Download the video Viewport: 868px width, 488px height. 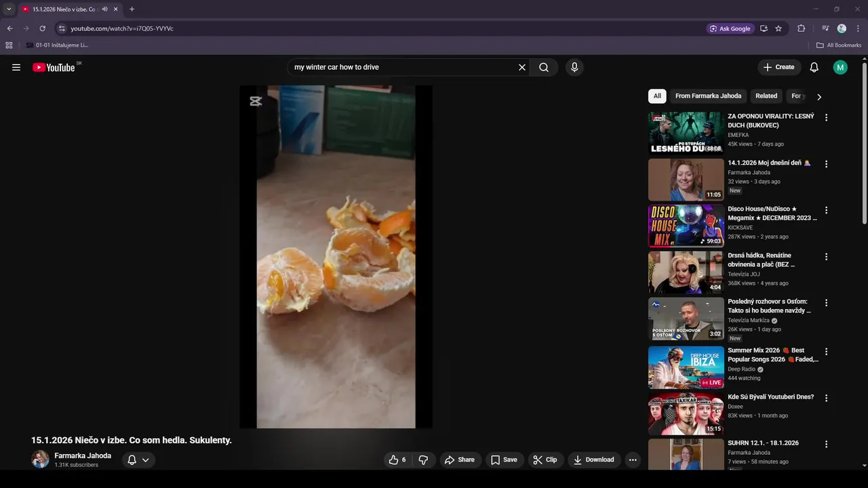click(594, 460)
